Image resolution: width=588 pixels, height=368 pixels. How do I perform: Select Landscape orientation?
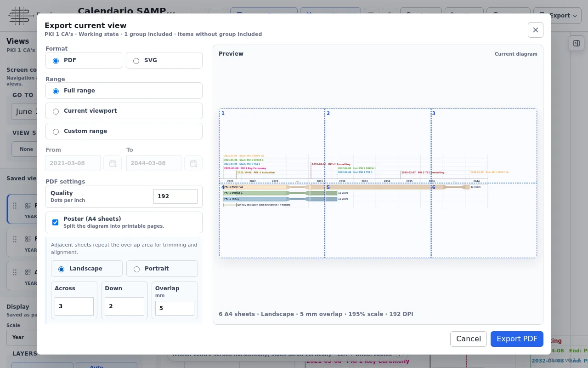coord(87,269)
